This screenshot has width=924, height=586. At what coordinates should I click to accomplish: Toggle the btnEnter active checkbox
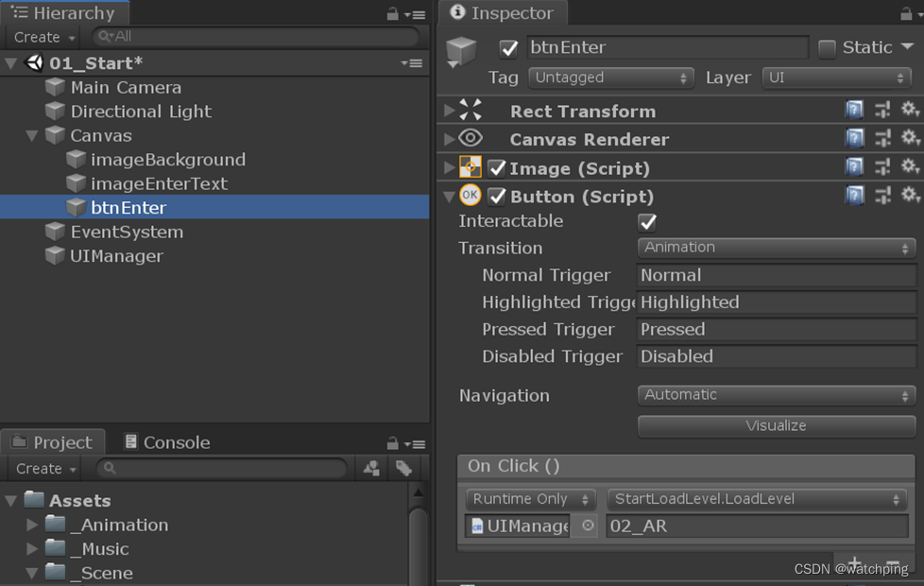click(x=508, y=48)
